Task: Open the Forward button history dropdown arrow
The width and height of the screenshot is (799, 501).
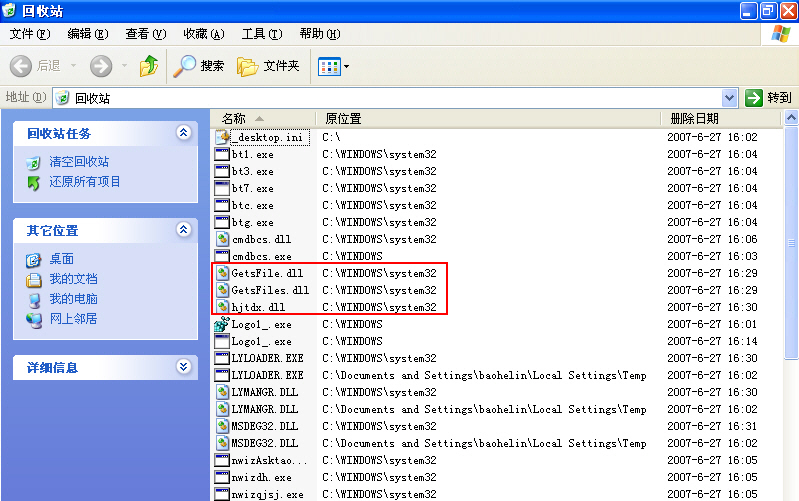Action: click(124, 65)
